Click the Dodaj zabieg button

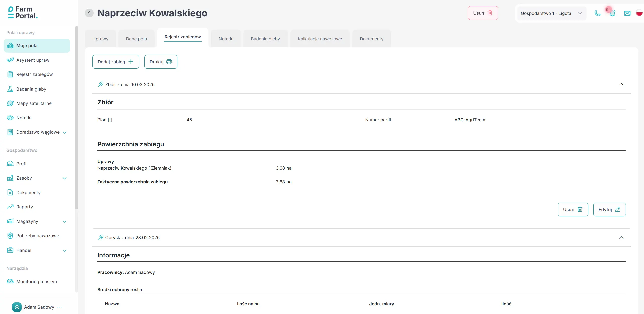click(x=116, y=62)
